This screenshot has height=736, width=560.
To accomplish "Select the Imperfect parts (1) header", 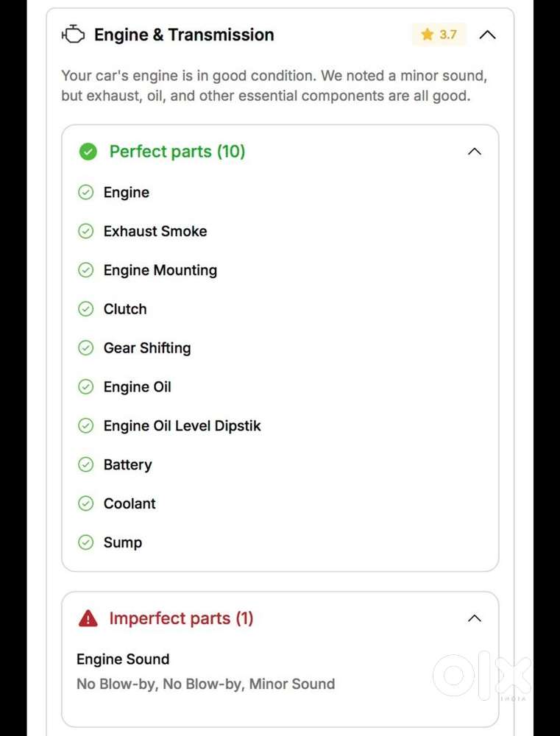I will [x=181, y=618].
